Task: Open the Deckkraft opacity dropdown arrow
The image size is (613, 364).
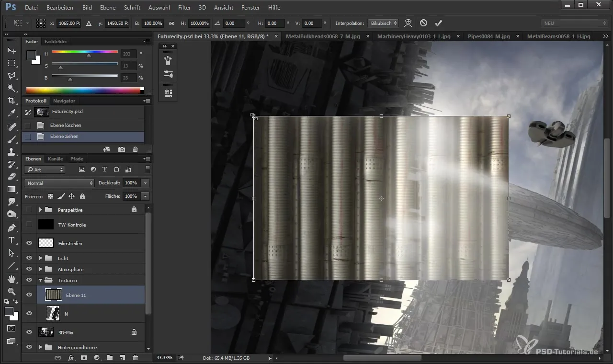Action: point(145,183)
